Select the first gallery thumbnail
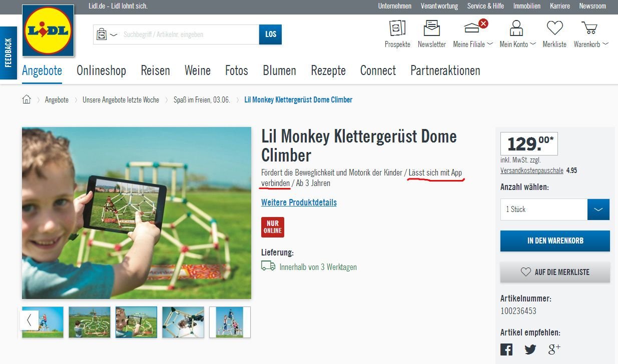This screenshot has height=364, width=618. (x=43, y=322)
